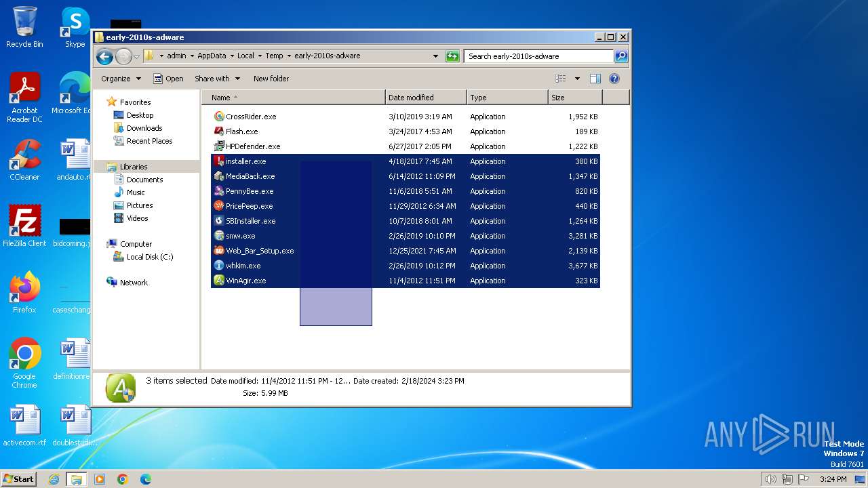
Task: Select the Web_Bar_Setup.exe file icon
Action: [x=219, y=251]
